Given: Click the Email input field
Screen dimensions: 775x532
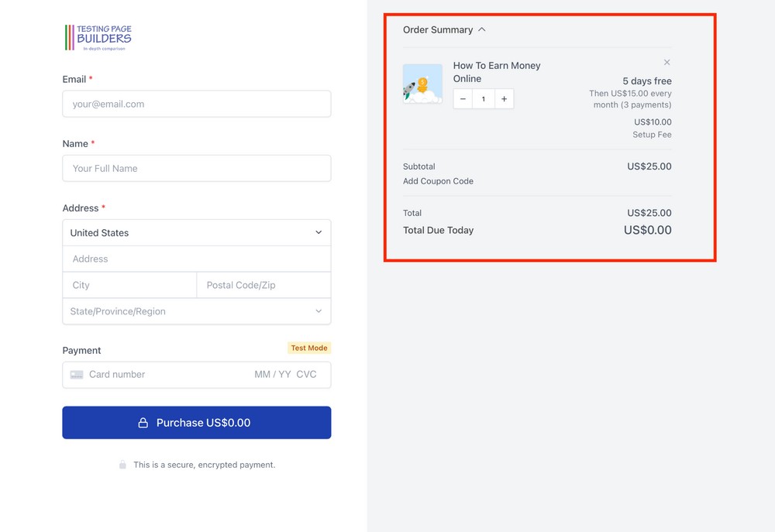Looking at the screenshot, I should [x=196, y=104].
